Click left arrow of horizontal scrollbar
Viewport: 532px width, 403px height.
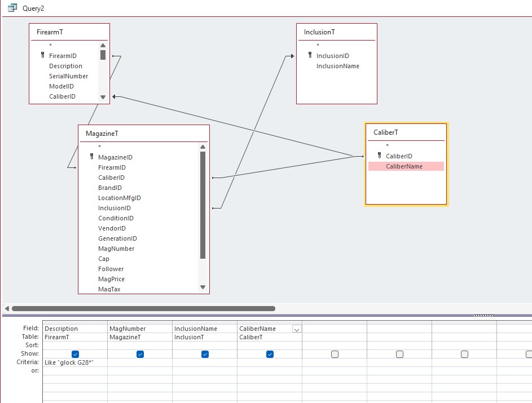point(7,308)
